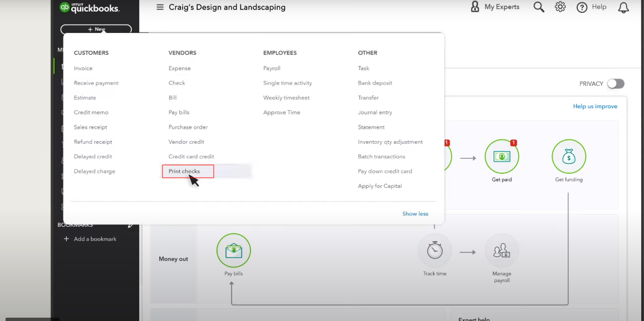
Task: Select Delayed charge option
Action: click(x=95, y=172)
